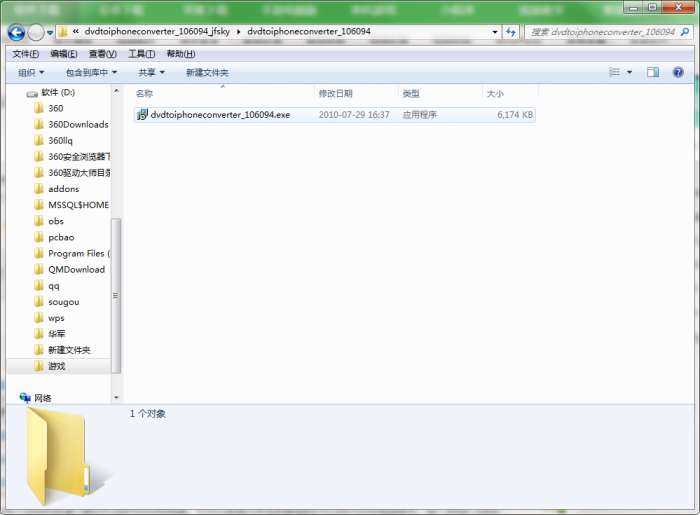Click the date 2010-07-29 16:37

pos(354,115)
